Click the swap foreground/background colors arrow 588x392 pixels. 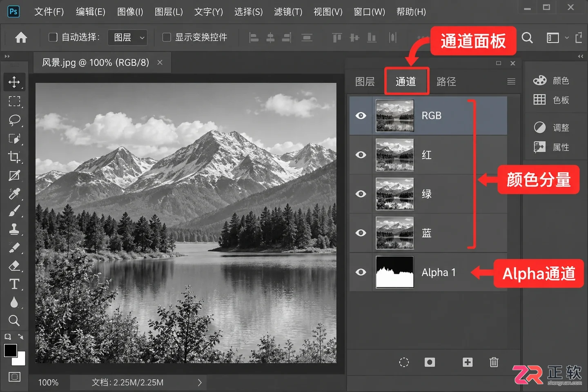(x=21, y=336)
